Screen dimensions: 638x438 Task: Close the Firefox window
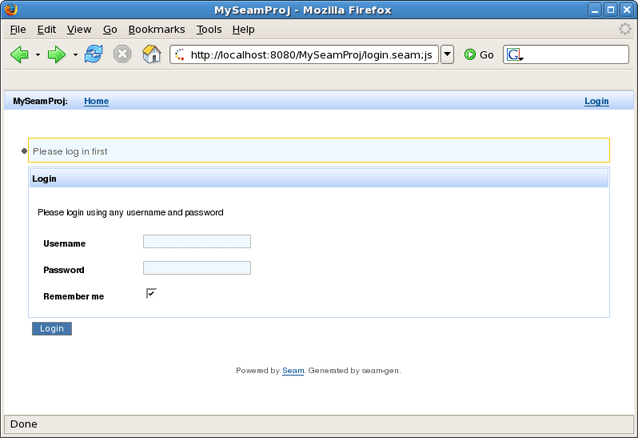tap(627, 10)
